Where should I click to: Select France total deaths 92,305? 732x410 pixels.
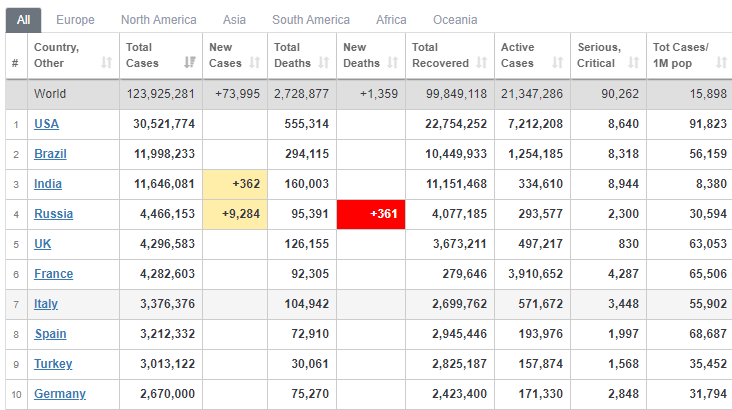tap(310, 274)
